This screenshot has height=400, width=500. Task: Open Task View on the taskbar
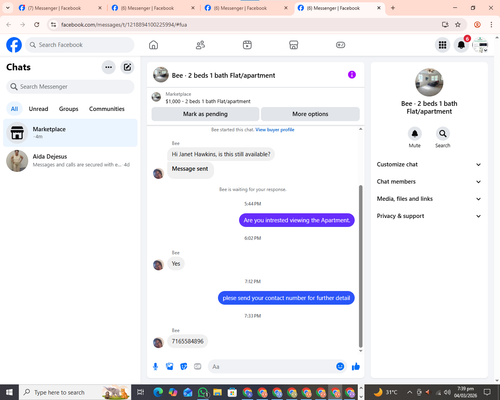coord(141,392)
